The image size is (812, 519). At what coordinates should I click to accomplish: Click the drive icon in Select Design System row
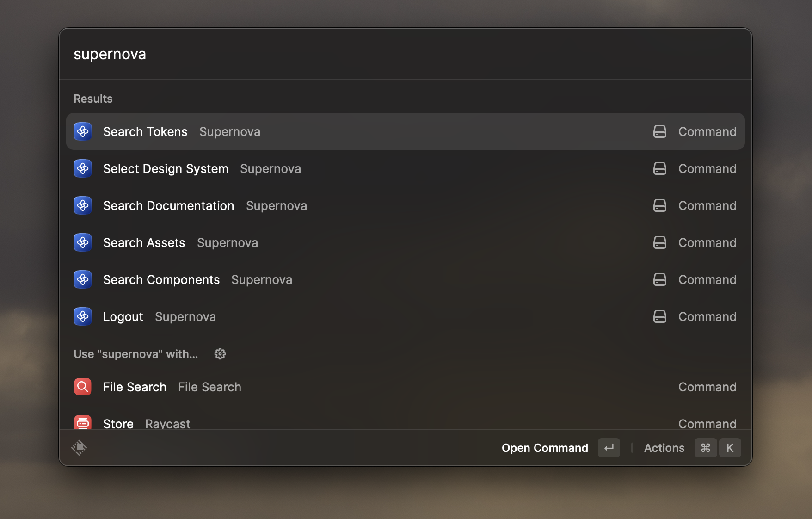(x=660, y=168)
